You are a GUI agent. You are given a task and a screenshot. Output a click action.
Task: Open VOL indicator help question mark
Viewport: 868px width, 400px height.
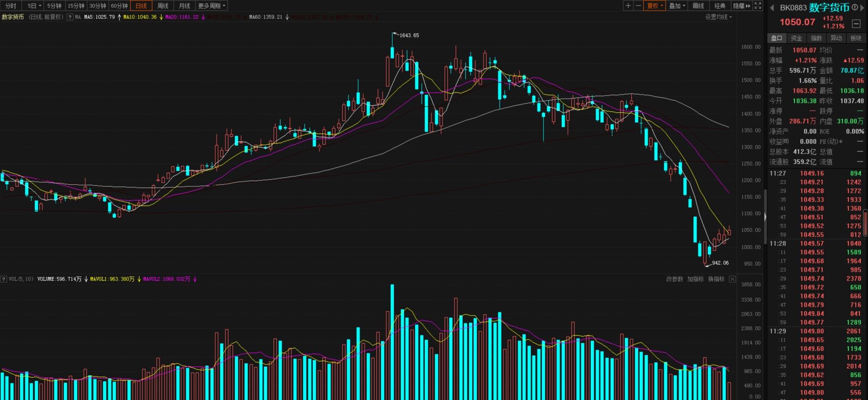tap(4, 279)
